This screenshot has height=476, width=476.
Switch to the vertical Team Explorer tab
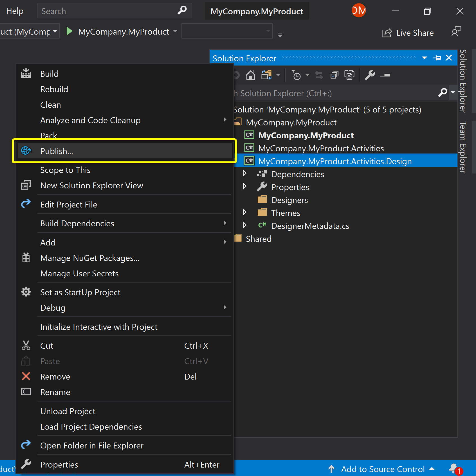tap(463, 147)
